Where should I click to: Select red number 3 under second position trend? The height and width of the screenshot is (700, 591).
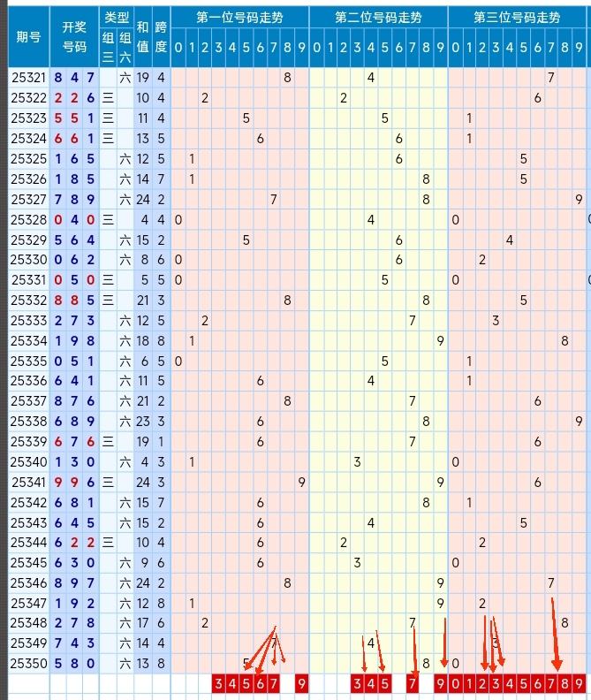pos(357,683)
